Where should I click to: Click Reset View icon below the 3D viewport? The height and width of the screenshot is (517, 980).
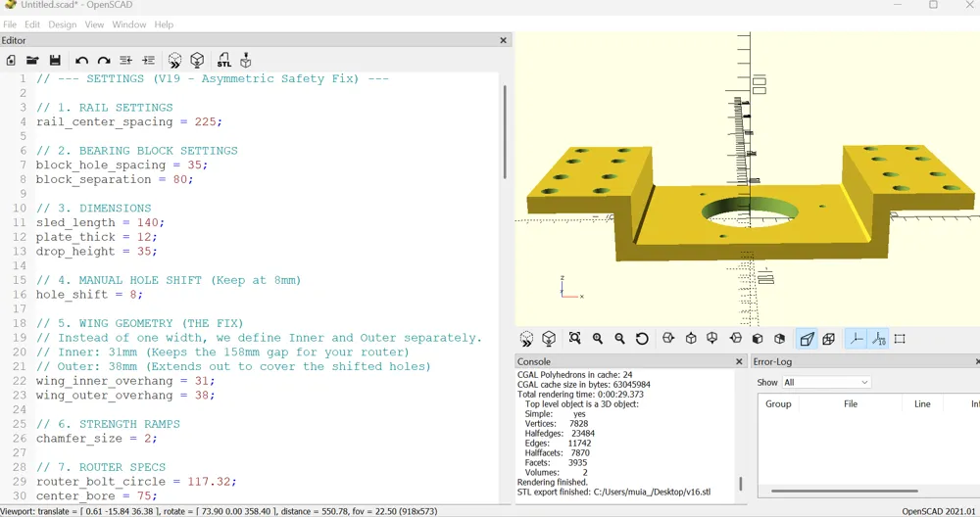[642, 339]
